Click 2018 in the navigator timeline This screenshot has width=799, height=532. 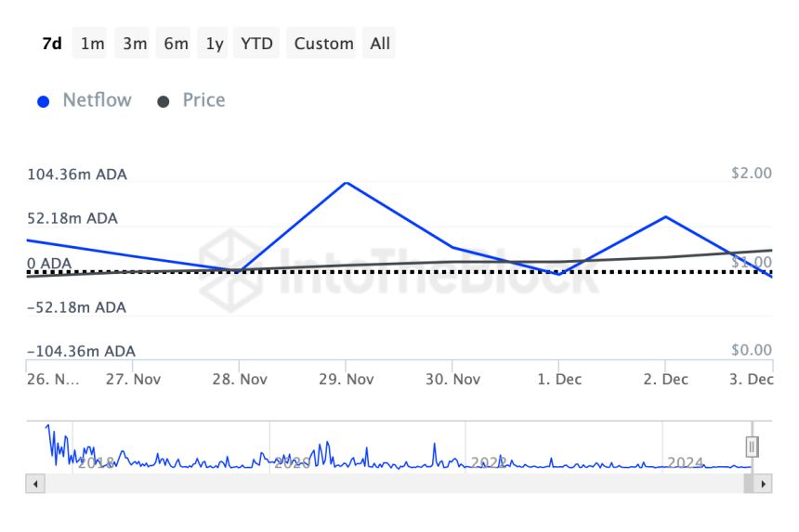(96, 462)
